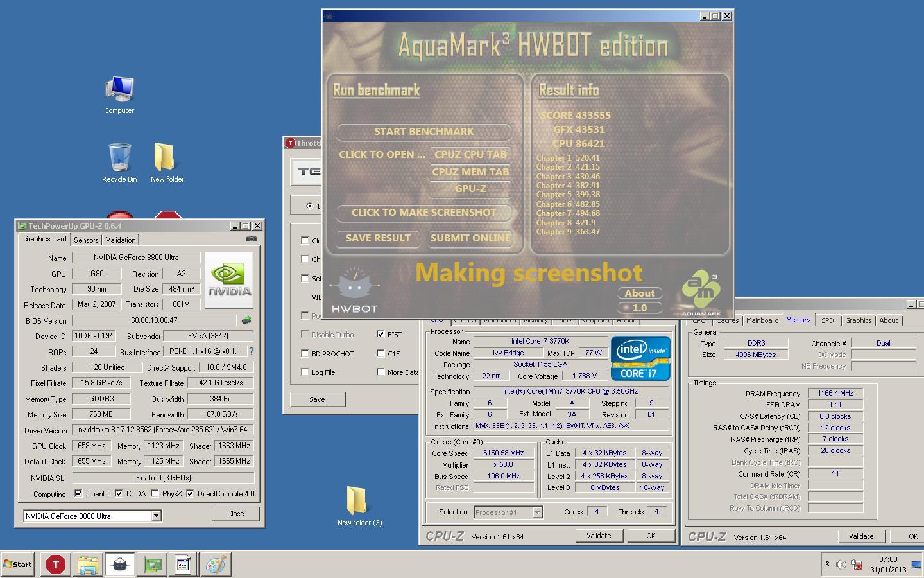Click the volume speaker tray icon
This screenshot has height=578, width=924.
841,565
